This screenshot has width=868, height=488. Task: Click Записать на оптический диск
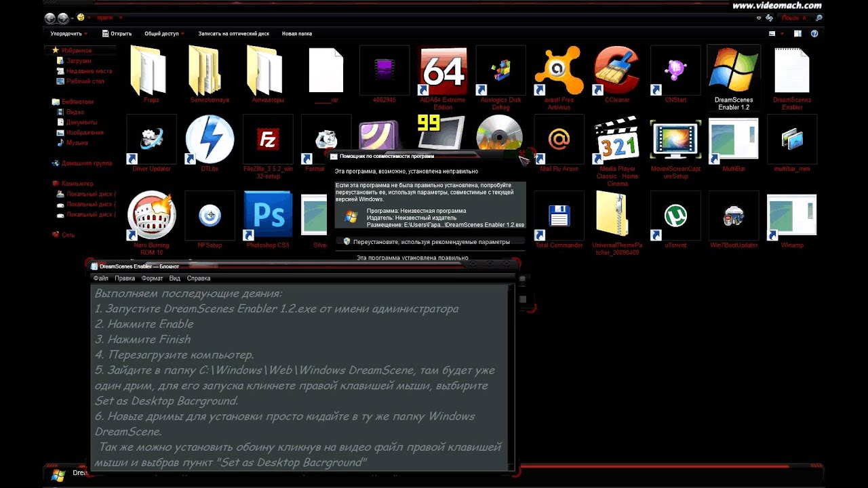[233, 33]
